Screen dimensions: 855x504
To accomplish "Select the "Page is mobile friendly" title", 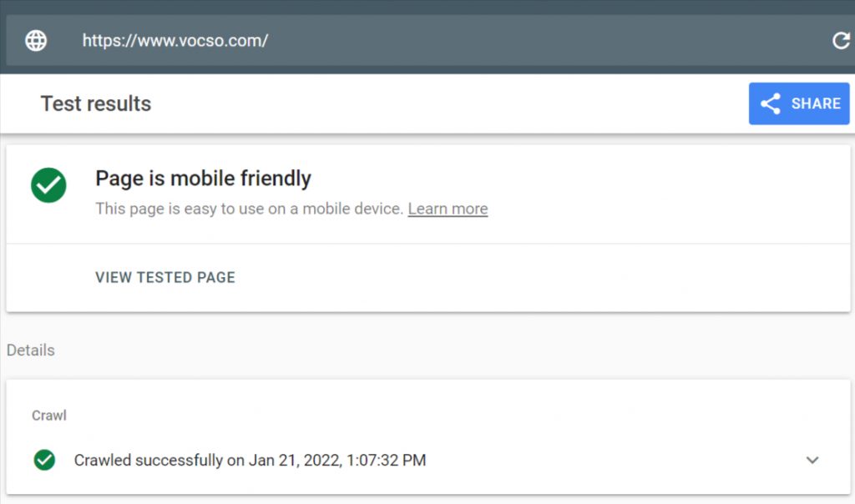I will click(x=203, y=178).
